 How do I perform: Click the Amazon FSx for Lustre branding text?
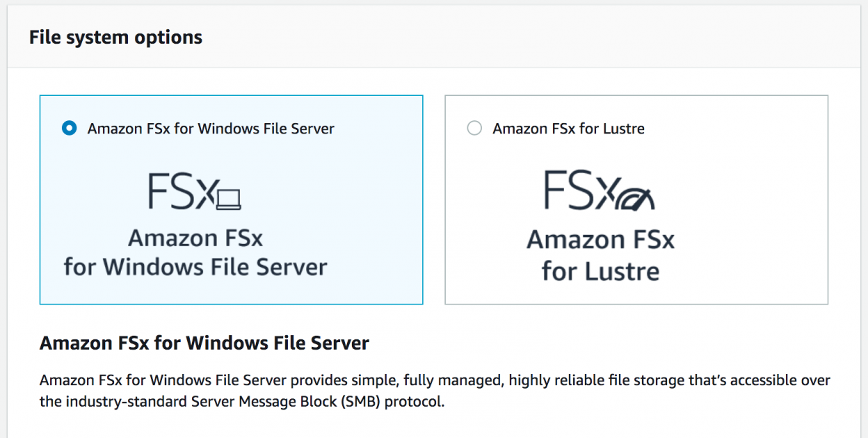(600, 252)
